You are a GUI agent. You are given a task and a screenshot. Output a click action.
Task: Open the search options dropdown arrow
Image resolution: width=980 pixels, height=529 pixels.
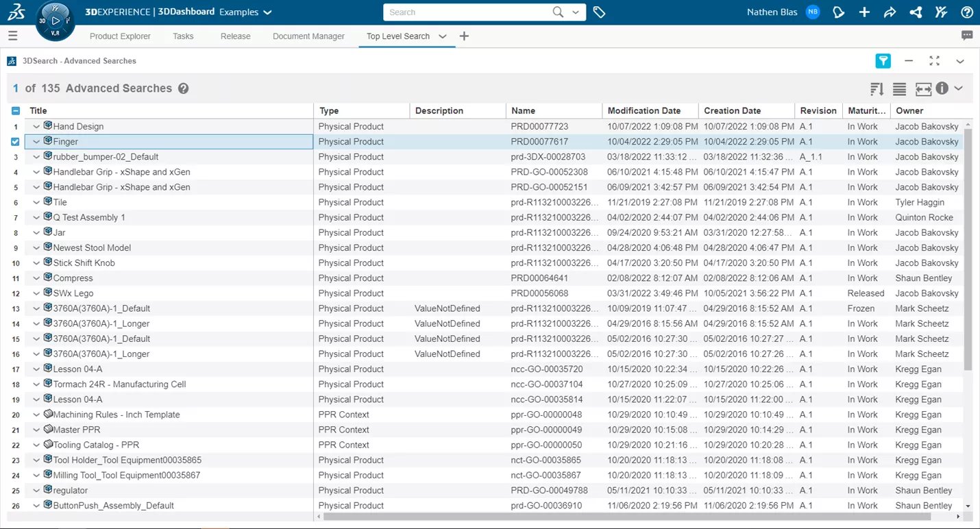pos(576,12)
